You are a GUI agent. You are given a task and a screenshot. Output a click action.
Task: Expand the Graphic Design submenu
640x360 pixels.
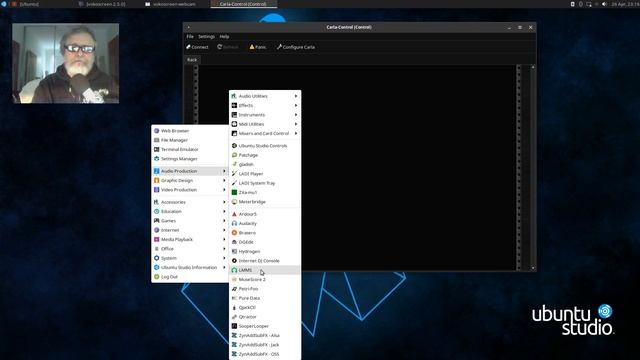coord(190,180)
